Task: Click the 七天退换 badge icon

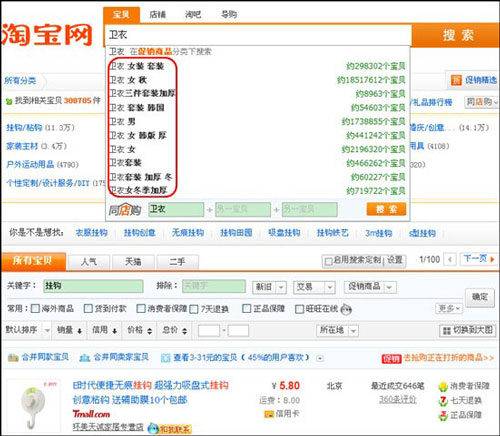Action: [x=443, y=401]
